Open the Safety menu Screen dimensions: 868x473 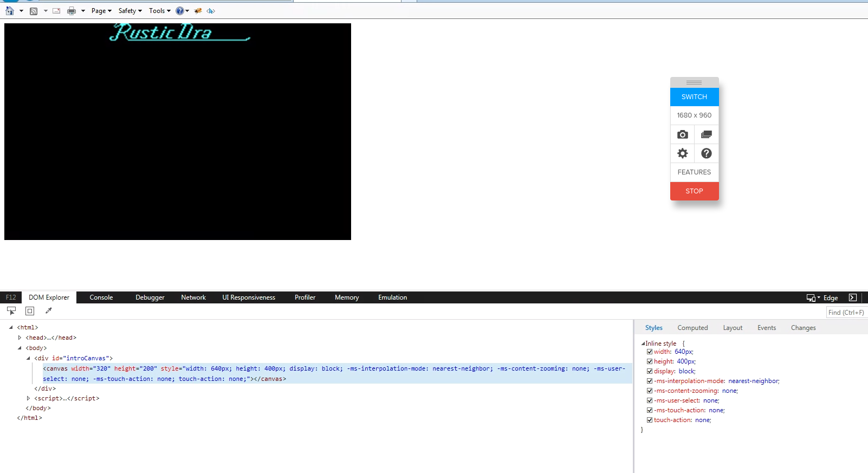pyautogui.click(x=130, y=11)
